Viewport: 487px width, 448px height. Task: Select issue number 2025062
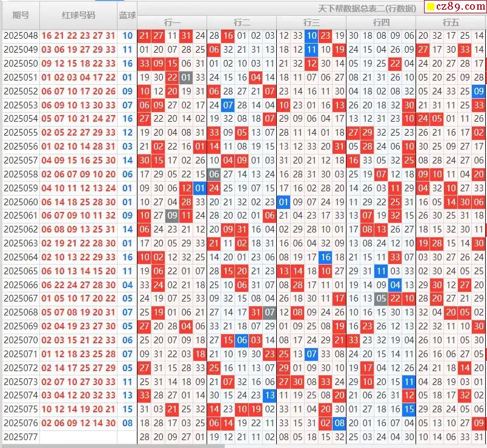coord(21,229)
